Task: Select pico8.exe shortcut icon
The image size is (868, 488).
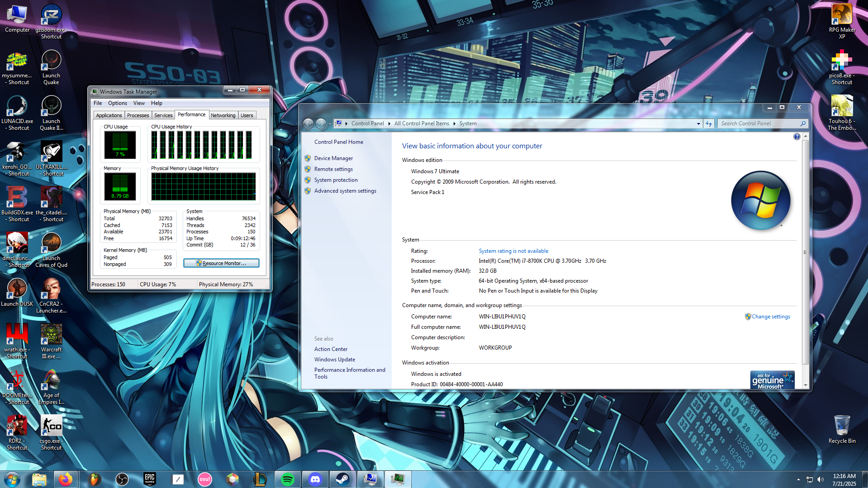Action: 842,67
